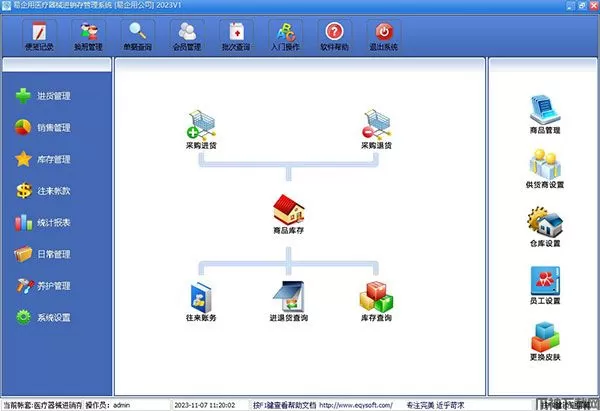Click 按F1键查看帮助文档 status bar text
Image resolution: width=600 pixels, height=411 pixels.
coord(284,405)
